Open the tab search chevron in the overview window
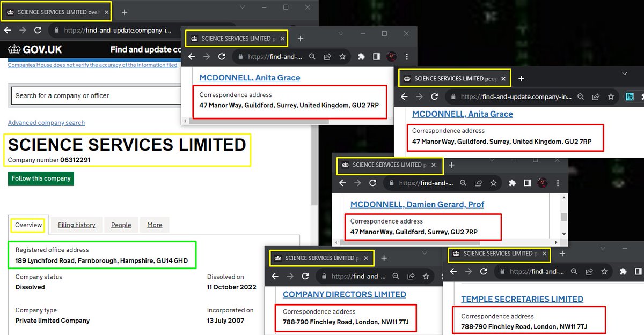This screenshot has width=644, height=335. pos(242,7)
